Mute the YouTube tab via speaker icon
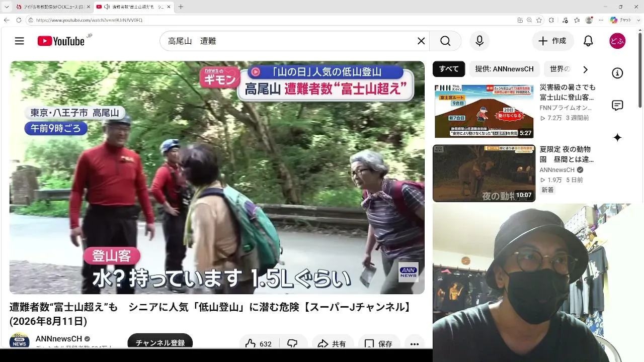This screenshot has width=644, height=362. click(x=107, y=7)
